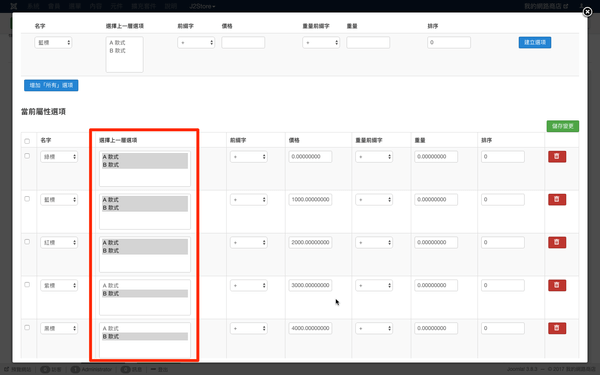The height and width of the screenshot is (375, 600).
Task: Open weight prefix dropdown of the 4000.00000000 row
Action: coord(374,328)
